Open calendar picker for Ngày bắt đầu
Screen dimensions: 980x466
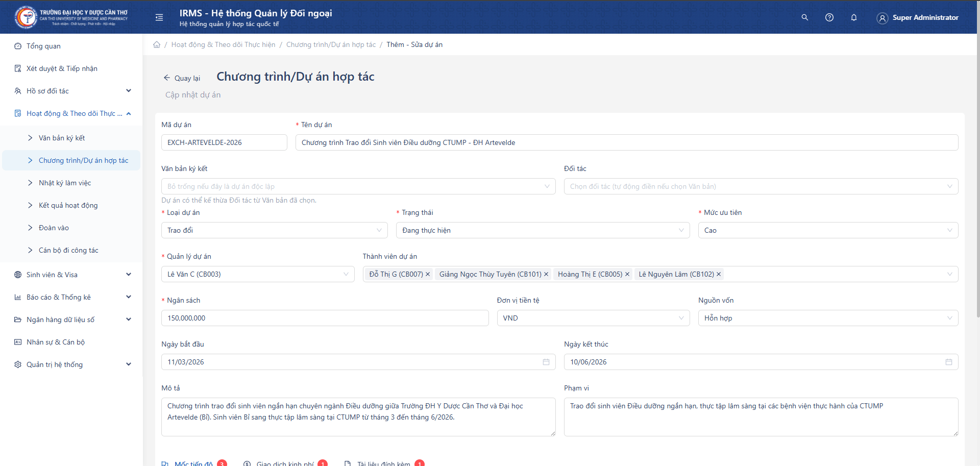click(x=546, y=362)
